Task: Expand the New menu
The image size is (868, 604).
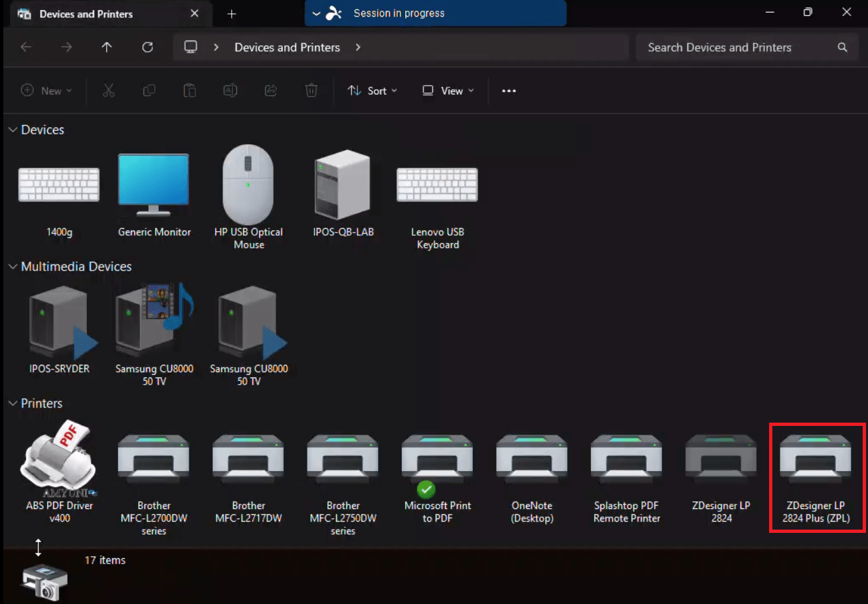Action: click(46, 90)
